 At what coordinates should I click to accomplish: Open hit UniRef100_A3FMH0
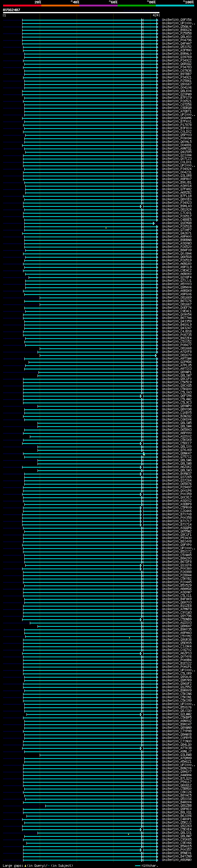177,50
